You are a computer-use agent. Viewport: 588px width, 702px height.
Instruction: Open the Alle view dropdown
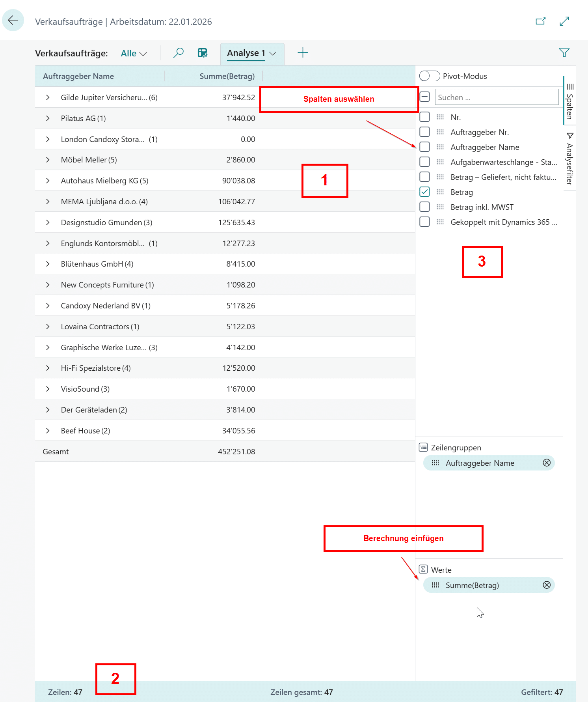click(134, 54)
